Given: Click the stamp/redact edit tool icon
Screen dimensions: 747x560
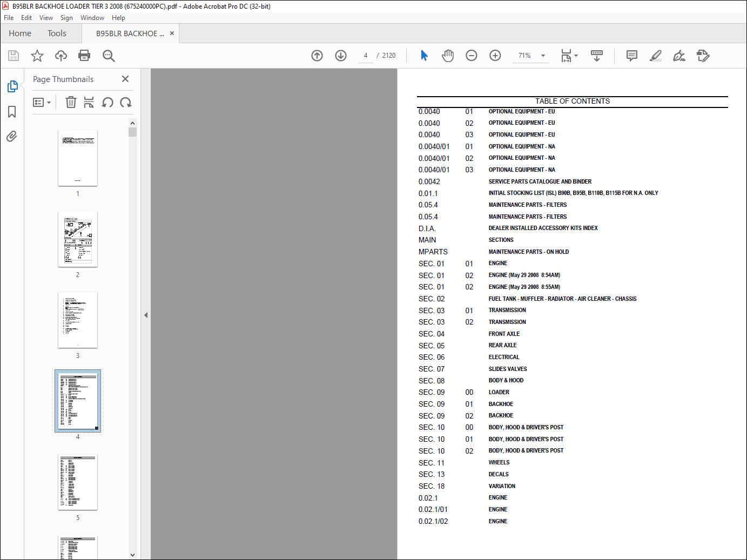Looking at the screenshot, I should pyautogui.click(x=703, y=56).
